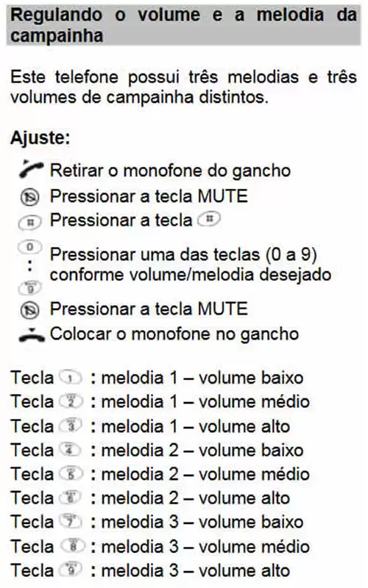Click the second MUTE key icon
The width and height of the screenshot is (368, 588).
coord(29,309)
